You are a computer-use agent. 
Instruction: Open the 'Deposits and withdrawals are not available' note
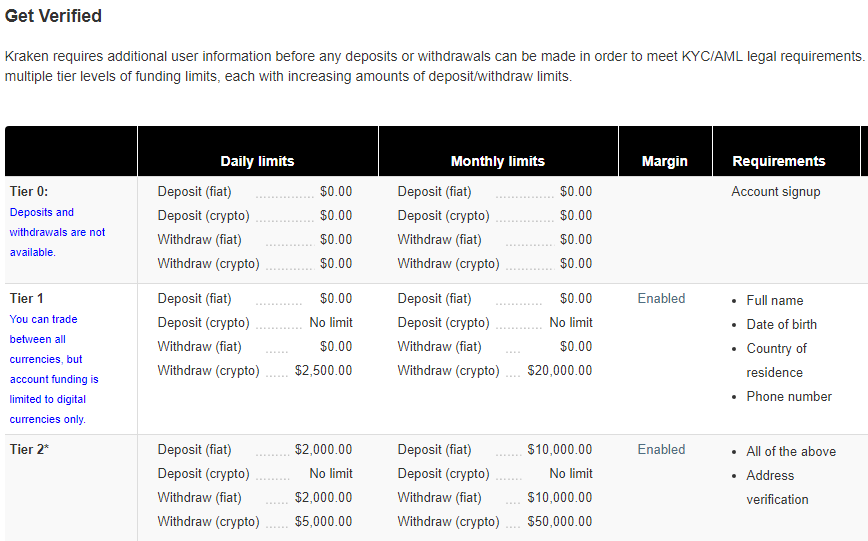click(57, 232)
